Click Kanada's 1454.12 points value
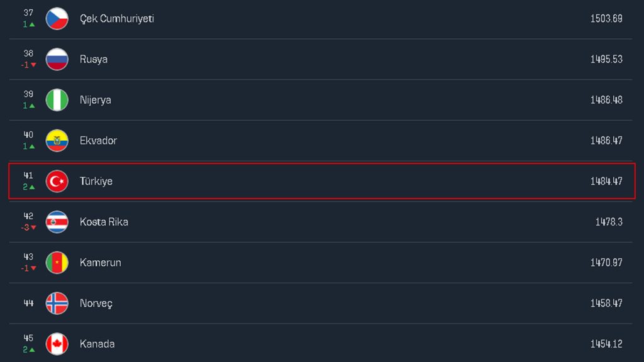This screenshot has height=362, width=644. pos(606,344)
